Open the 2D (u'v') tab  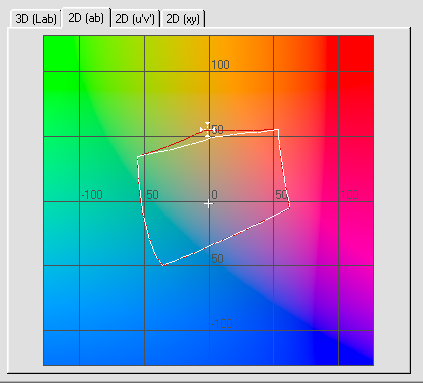[135, 19]
